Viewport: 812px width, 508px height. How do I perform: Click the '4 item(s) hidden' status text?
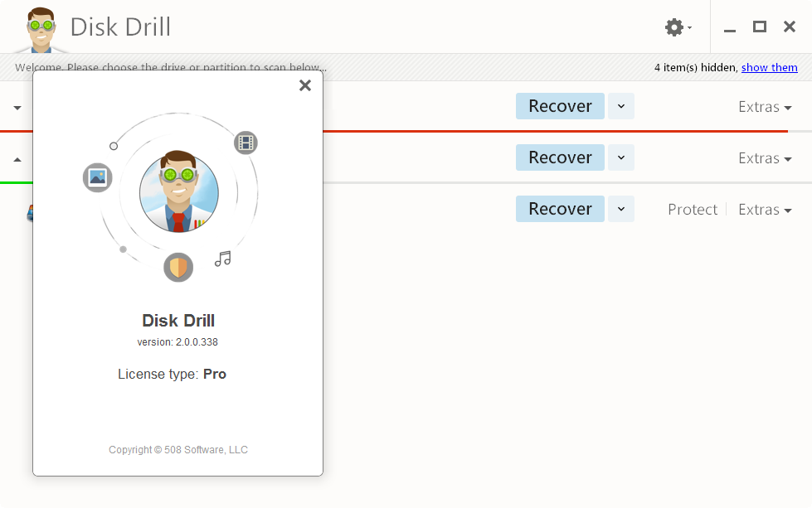coord(696,67)
